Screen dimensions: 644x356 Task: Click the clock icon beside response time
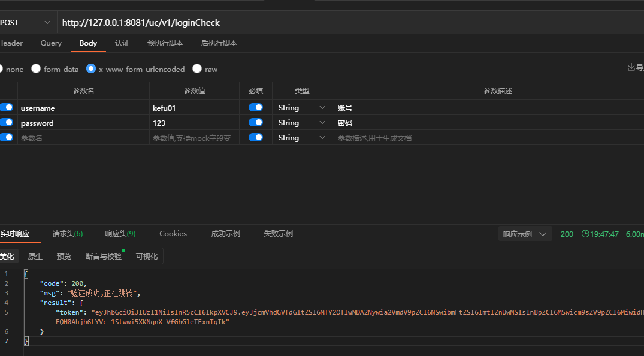585,234
